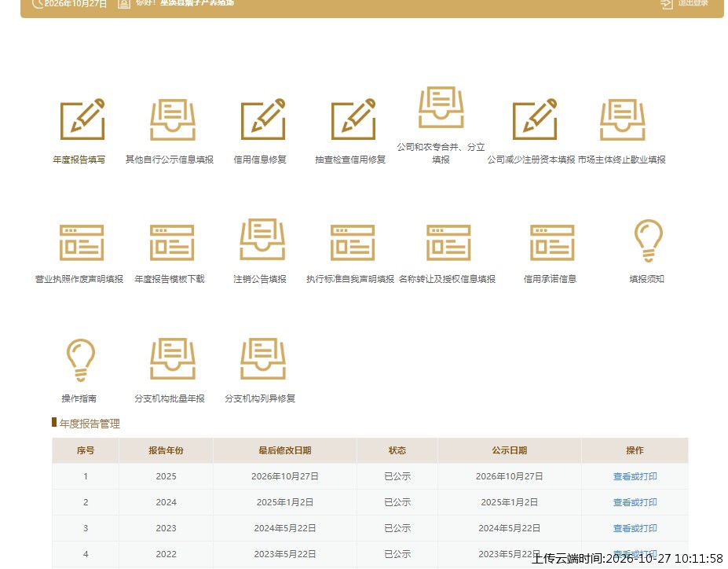Click the 信用承诺信息 icon
Image resolution: width=728 pixels, height=569 pixels.
click(553, 243)
